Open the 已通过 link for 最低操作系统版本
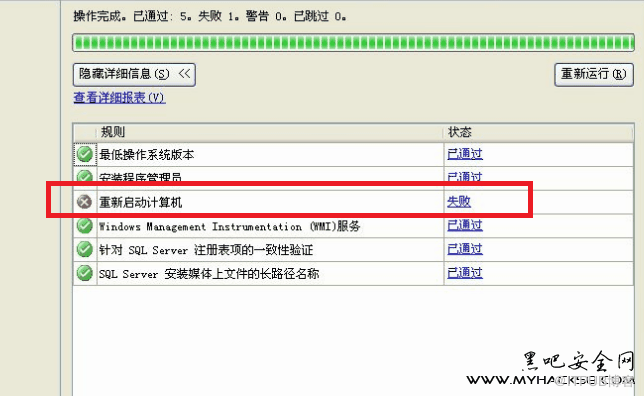Screen dimensions: 644x396 (x=465, y=154)
